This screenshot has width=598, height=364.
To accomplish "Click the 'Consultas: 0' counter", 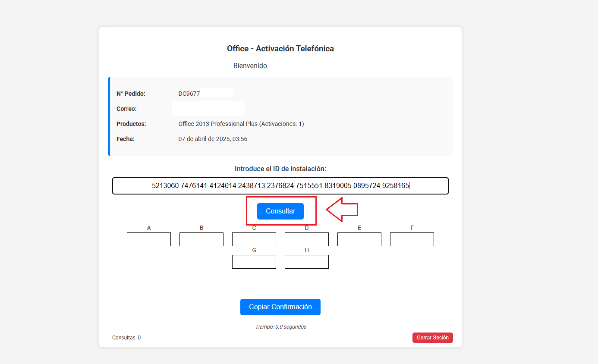I will (126, 338).
